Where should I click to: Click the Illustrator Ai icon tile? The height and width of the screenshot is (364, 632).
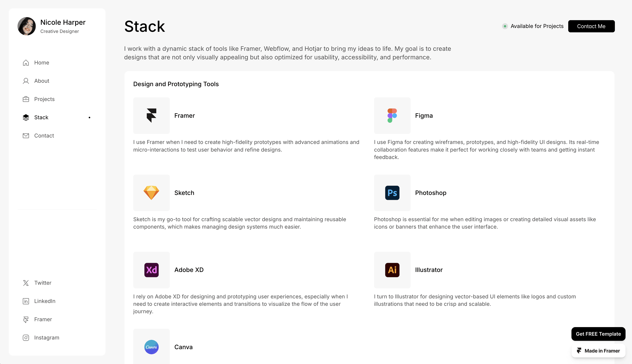392,270
